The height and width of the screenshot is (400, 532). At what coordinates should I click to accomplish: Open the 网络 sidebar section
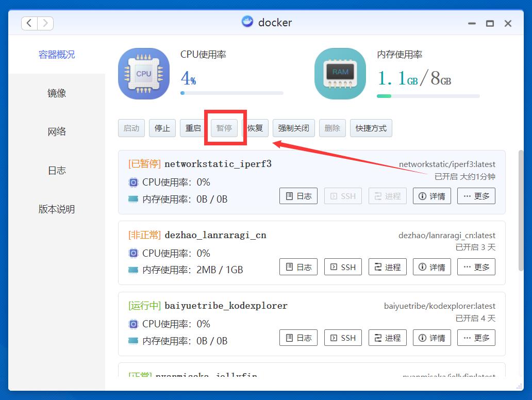57,131
